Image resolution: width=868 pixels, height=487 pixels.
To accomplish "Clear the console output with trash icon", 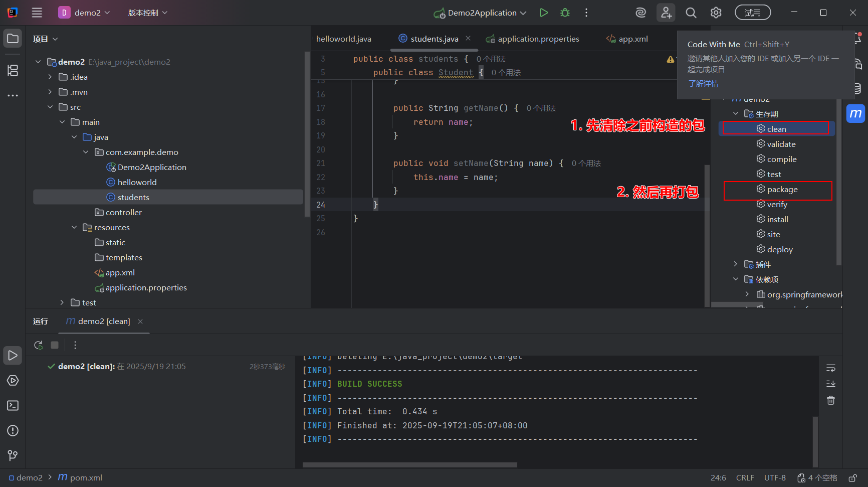I will point(831,400).
